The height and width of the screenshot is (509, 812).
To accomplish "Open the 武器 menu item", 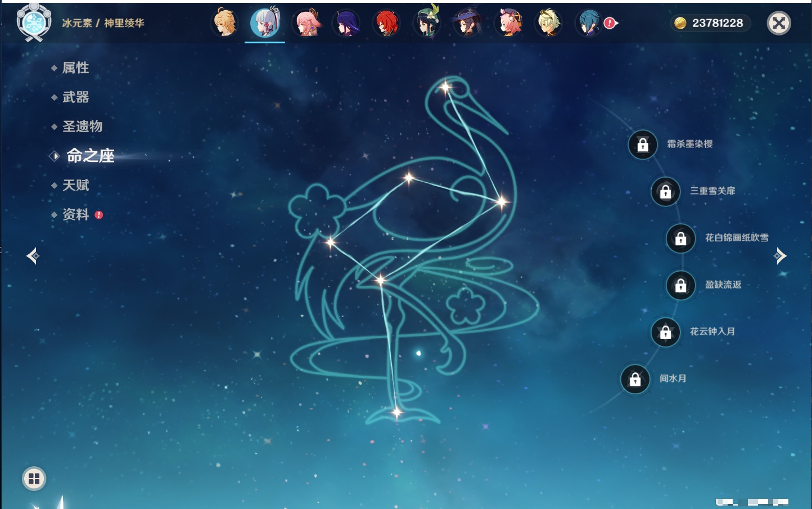I will point(75,97).
